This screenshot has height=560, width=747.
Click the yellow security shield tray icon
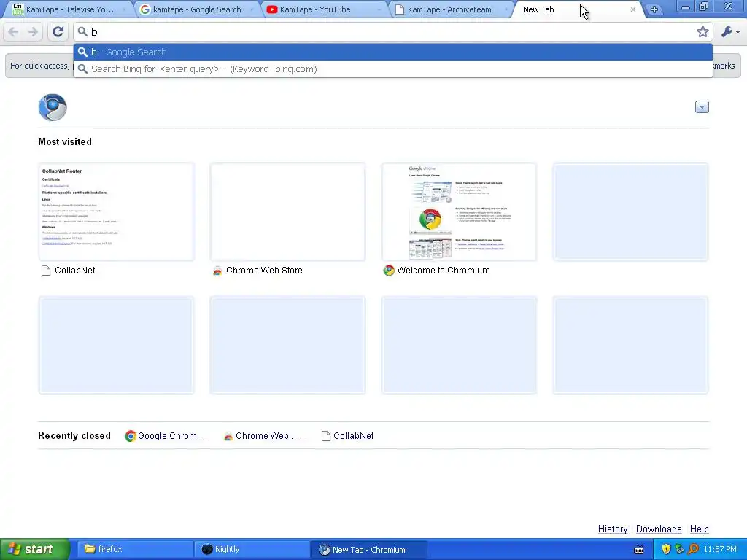click(x=666, y=550)
